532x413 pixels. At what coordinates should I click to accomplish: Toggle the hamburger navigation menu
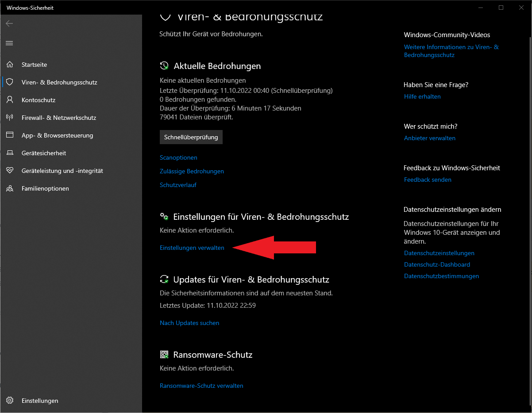point(9,43)
